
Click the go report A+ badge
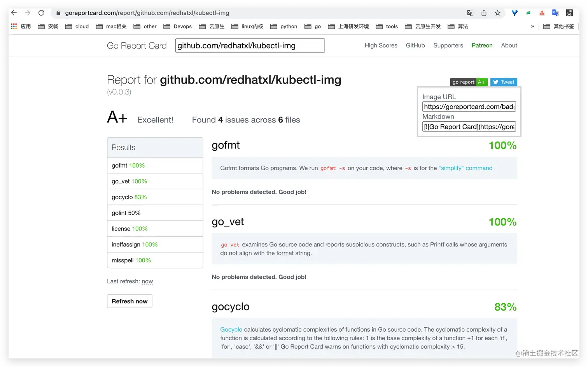click(469, 82)
